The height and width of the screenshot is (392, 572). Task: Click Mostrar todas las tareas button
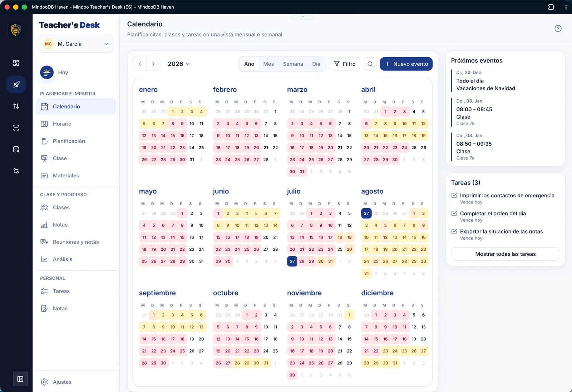tap(506, 254)
